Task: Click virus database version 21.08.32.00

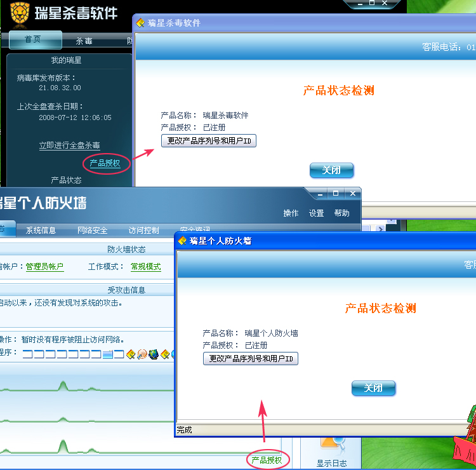Action: pos(60,88)
